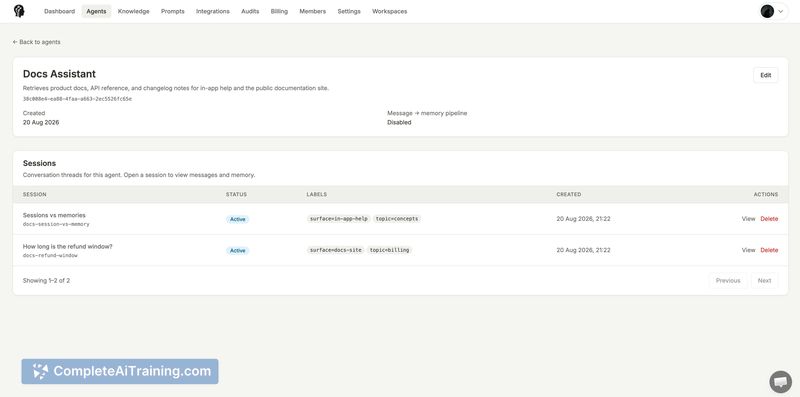Click the created timestamp in the Sessions vs memories row
Viewport: 800px width, 397px height.
(583, 219)
